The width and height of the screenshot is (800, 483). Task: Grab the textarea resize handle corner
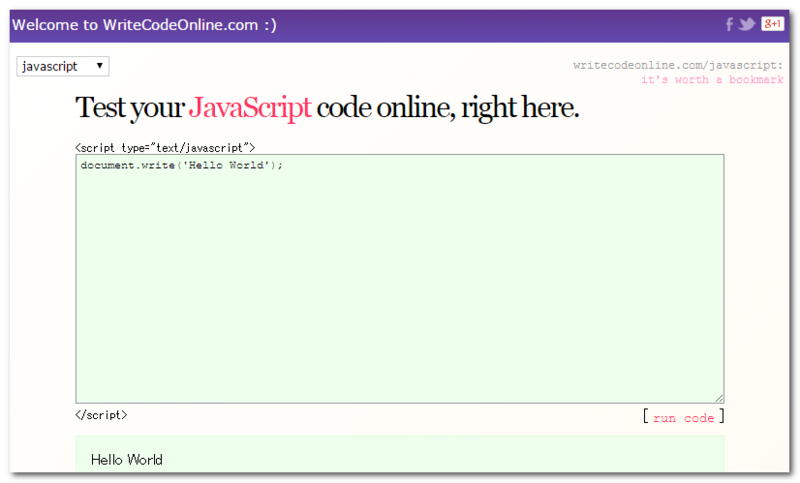(x=719, y=398)
